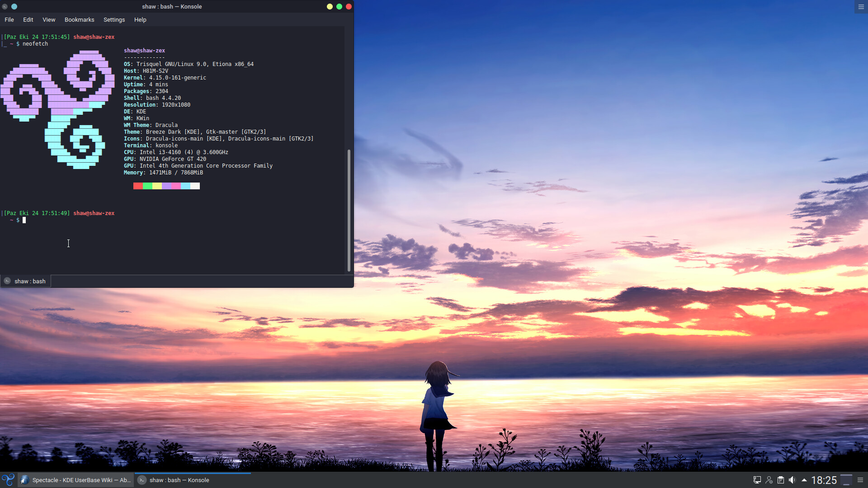Viewport: 868px width, 488px height.
Task: Click the Show Desktop icon in panel
Action: click(x=846, y=480)
